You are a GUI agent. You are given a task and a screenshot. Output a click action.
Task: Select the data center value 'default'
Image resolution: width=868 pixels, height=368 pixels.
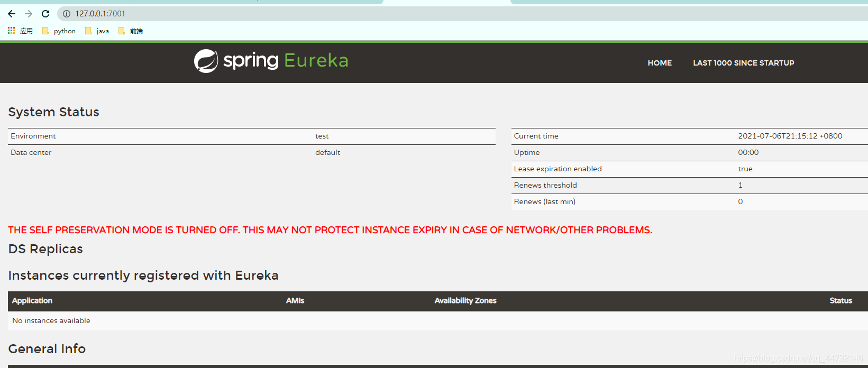point(327,152)
